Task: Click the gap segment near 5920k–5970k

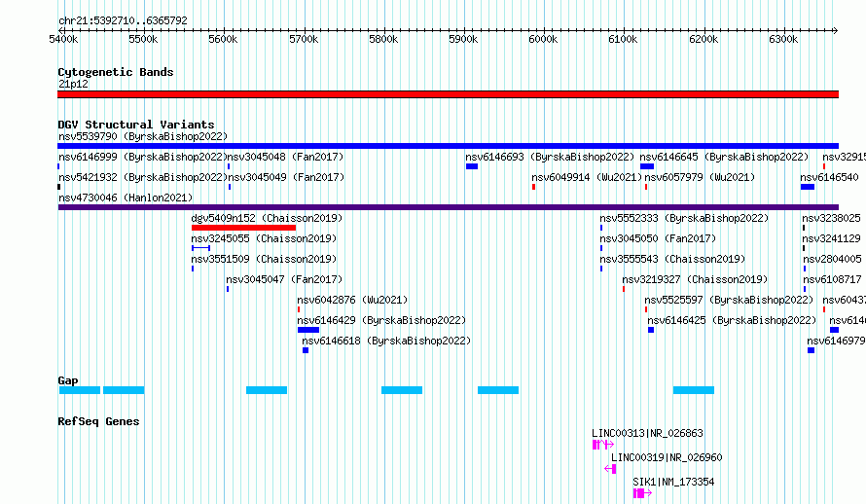Action: tap(498, 390)
